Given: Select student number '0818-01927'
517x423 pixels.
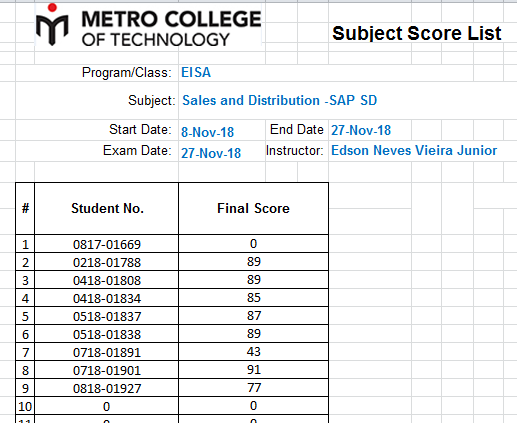Looking at the screenshot, I should point(107,388).
